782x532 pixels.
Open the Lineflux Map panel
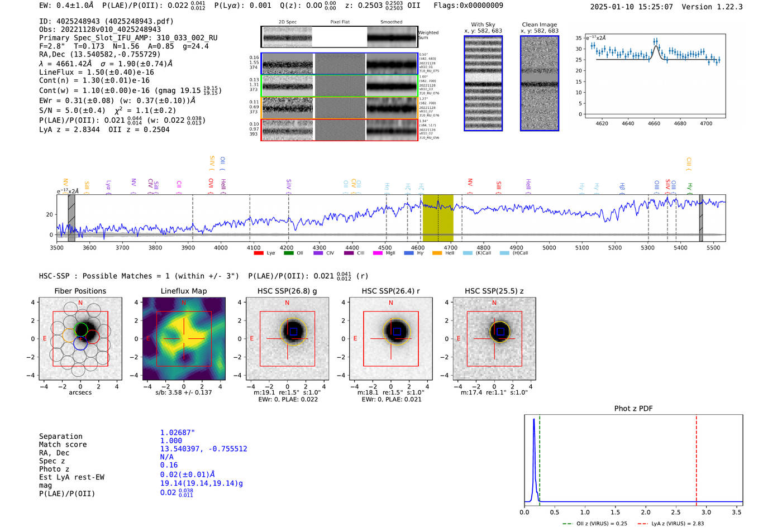click(x=184, y=338)
